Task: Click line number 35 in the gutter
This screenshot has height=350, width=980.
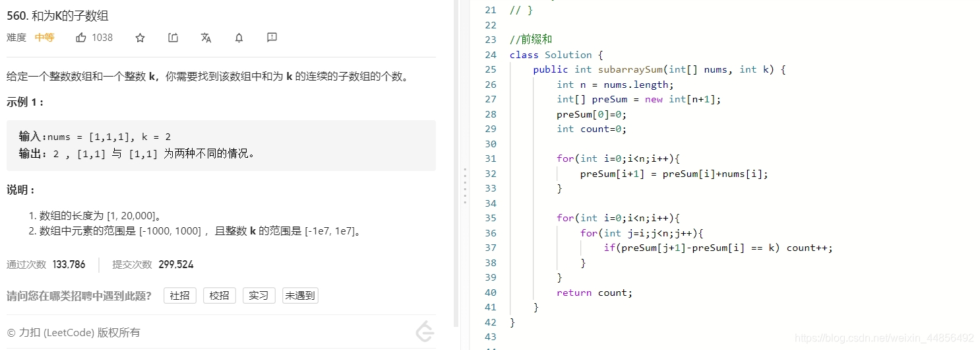Action: (x=489, y=218)
